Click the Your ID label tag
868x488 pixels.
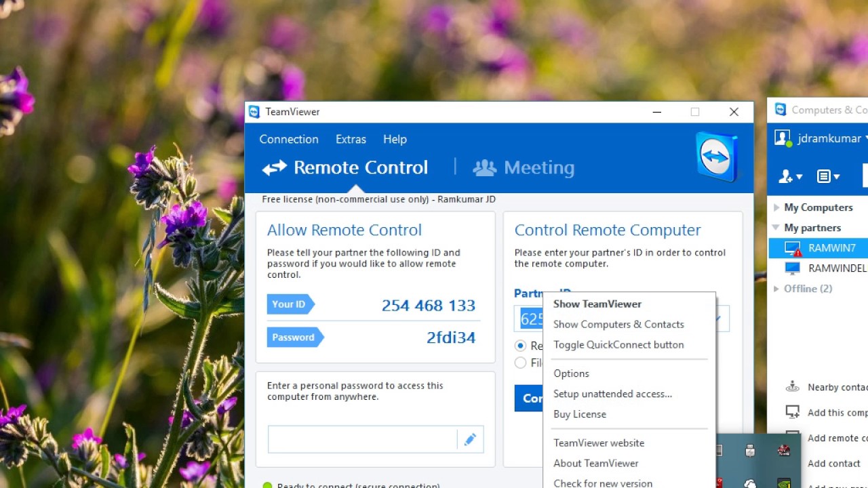click(x=290, y=304)
